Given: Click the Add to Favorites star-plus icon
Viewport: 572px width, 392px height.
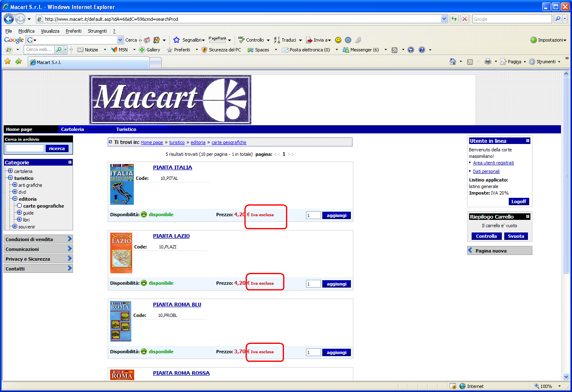Looking at the screenshot, I should click(x=18, y=62).
